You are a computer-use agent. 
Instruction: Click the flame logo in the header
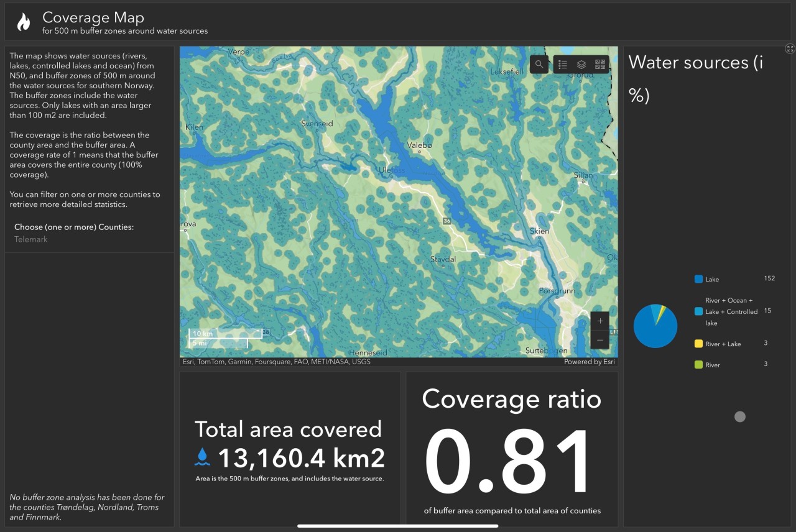(x=24, y=22)
